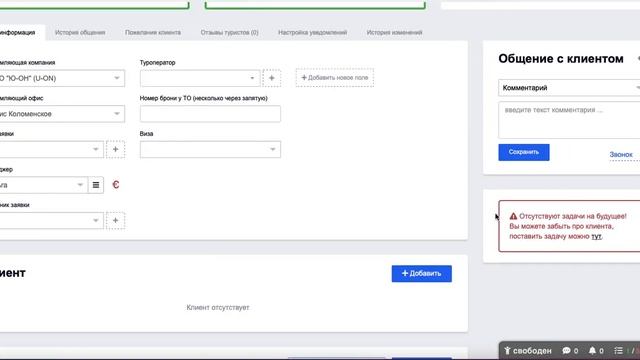Expand the источник заявки dropdown

51,220
